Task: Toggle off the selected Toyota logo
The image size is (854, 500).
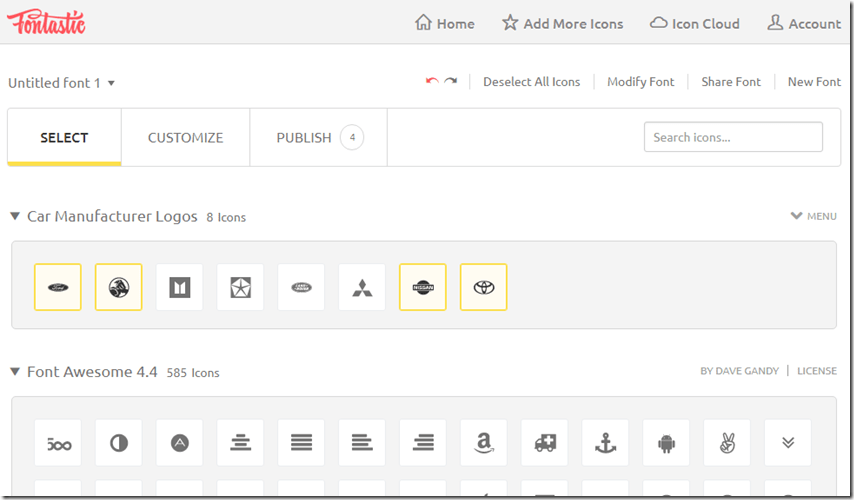Action: 484,288
